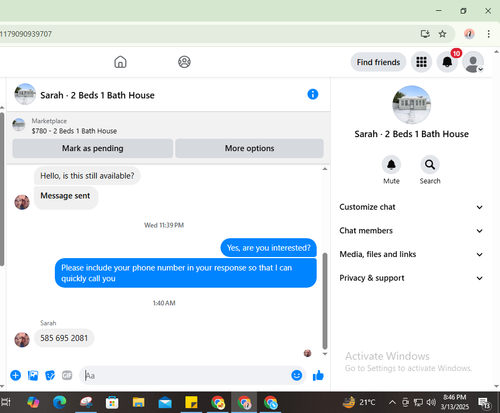The image size is (500, 413).
Task: Click the address bar URL text
Action: tap(26, 34)
